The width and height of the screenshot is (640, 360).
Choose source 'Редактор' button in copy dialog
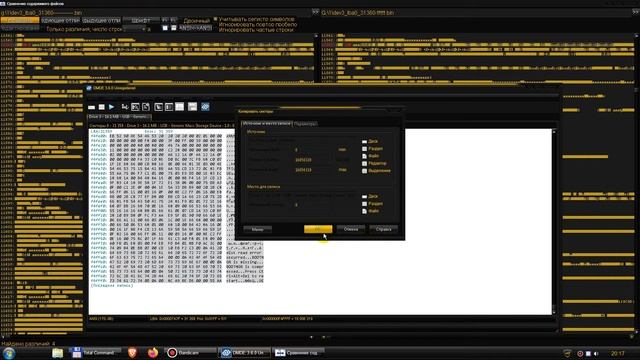374,163
